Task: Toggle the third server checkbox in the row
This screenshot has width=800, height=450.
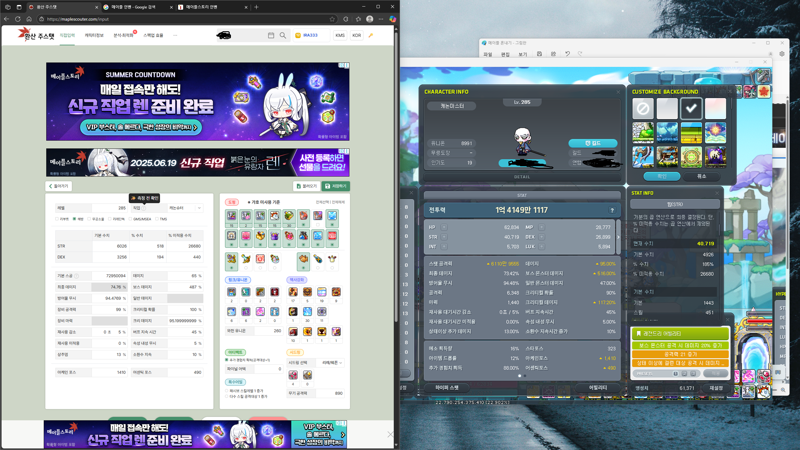Action: coord(89,219)
